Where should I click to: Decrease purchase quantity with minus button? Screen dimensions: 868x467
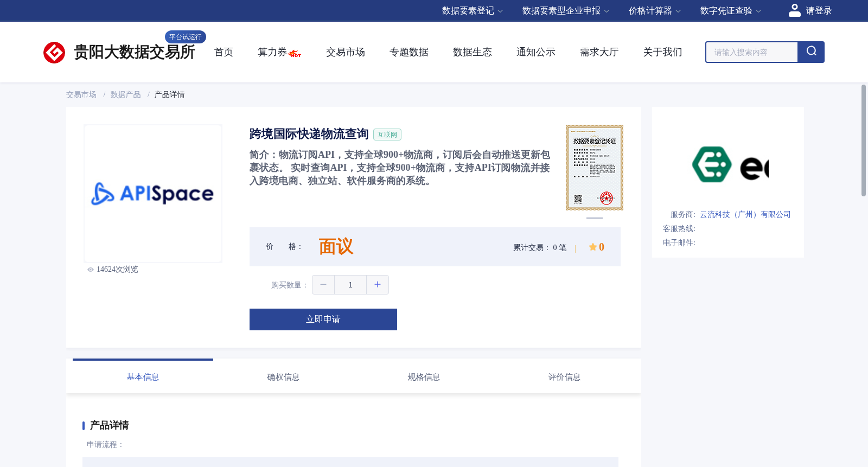323,285
